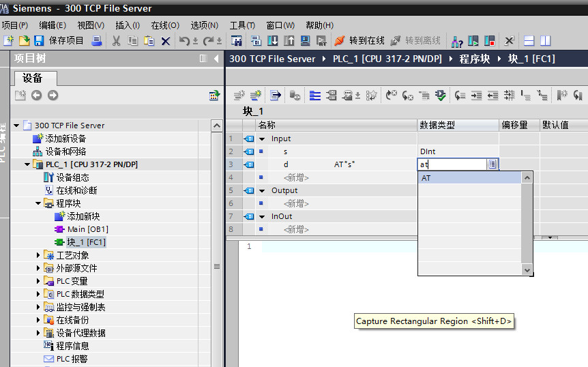Viewport: 588px width, 367px height.
Task: Collapse the 300 TCP File Server node
Action: (16, 126)
